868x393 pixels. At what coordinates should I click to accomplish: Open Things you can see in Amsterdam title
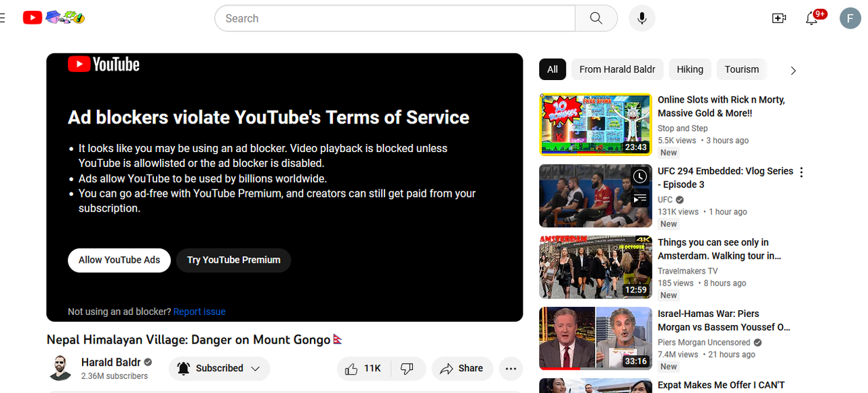719,249
